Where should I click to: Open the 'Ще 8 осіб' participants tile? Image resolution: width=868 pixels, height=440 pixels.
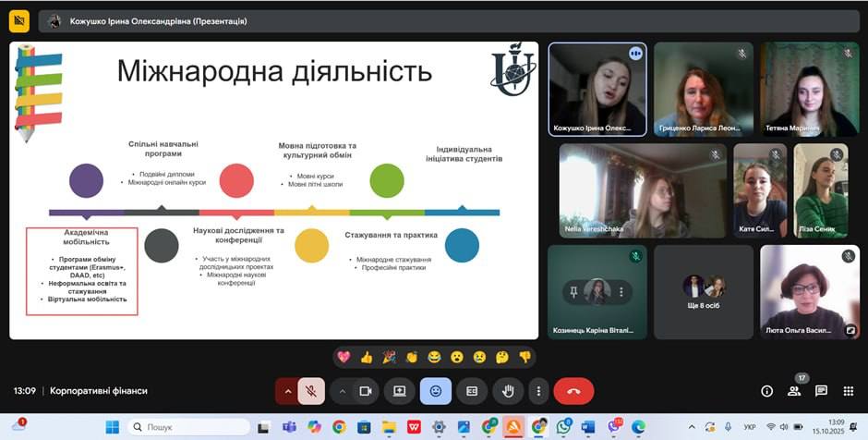click(x=703, y=292)
